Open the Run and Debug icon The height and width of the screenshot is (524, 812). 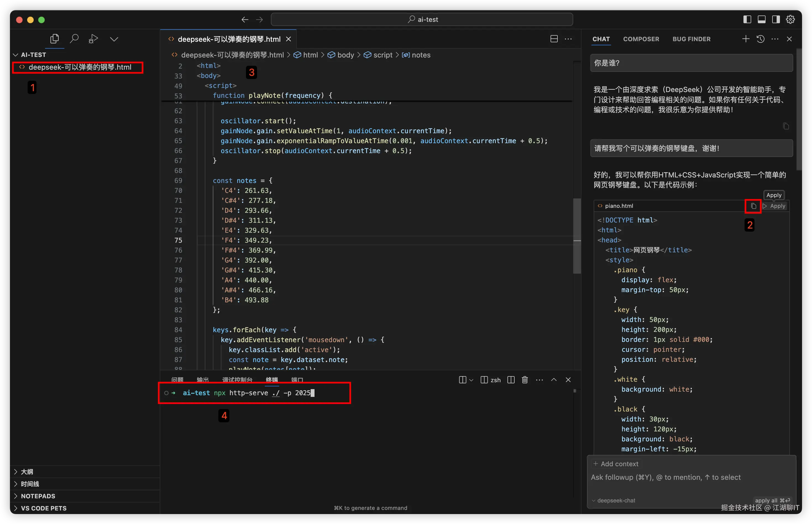(x=93, y=38)
